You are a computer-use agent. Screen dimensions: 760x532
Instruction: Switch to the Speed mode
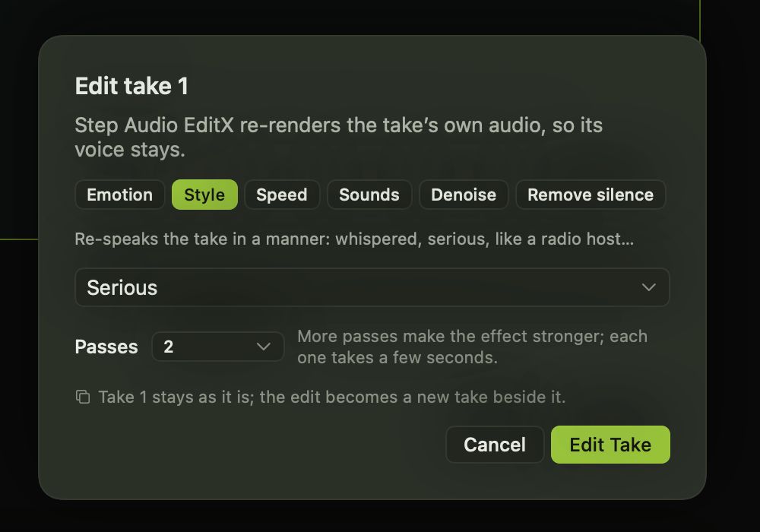pyautogui.click(x=282, y=195)
